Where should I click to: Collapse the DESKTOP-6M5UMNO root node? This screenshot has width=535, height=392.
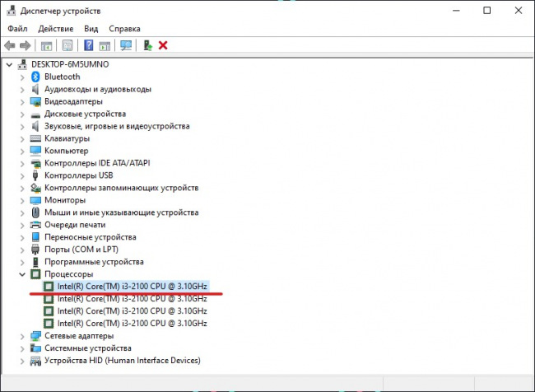click(x=9, y=64)
